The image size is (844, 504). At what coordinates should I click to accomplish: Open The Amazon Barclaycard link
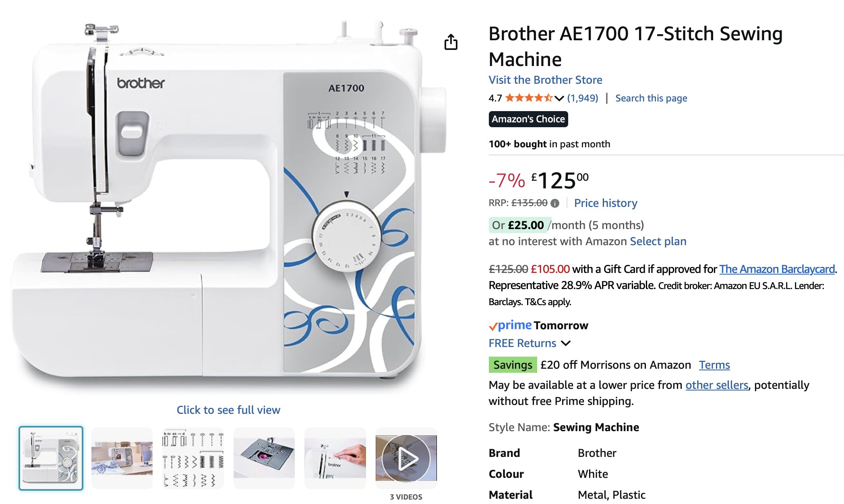coord(777,269)
